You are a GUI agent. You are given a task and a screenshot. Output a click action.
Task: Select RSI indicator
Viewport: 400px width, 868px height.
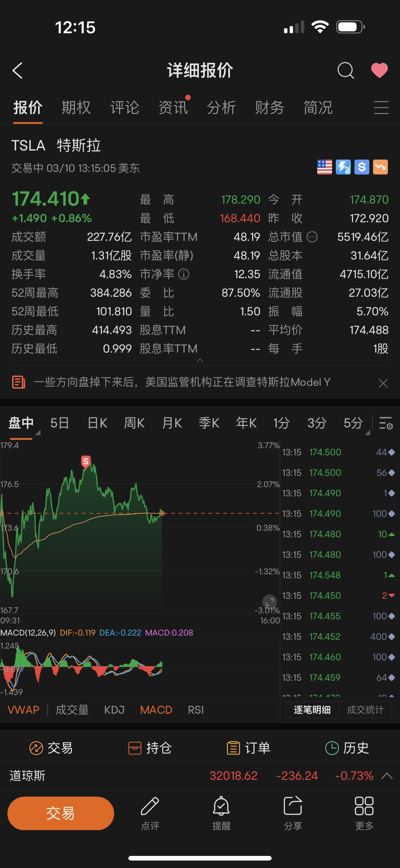pos(196,710)
